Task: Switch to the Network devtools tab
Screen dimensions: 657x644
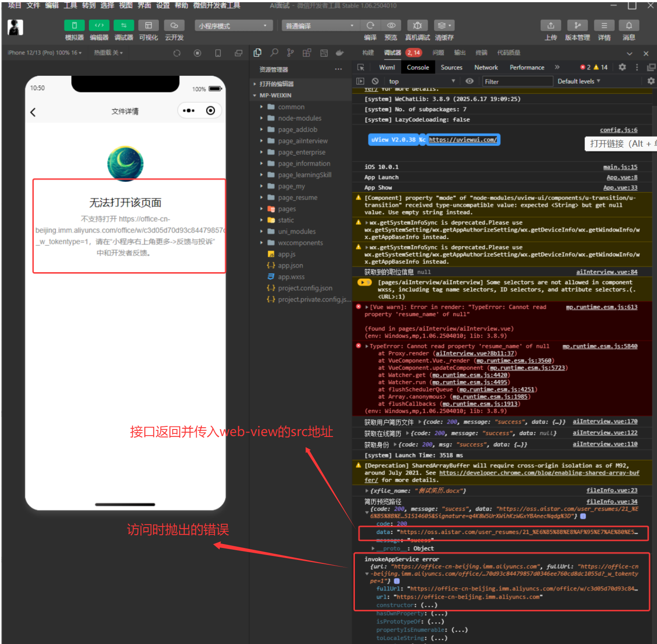Action: (x=486, y=67)
